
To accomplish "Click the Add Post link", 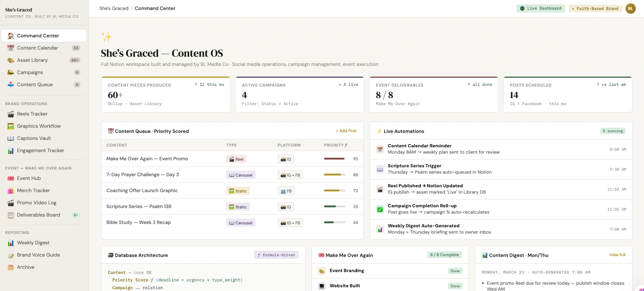I will pos(346,131).
